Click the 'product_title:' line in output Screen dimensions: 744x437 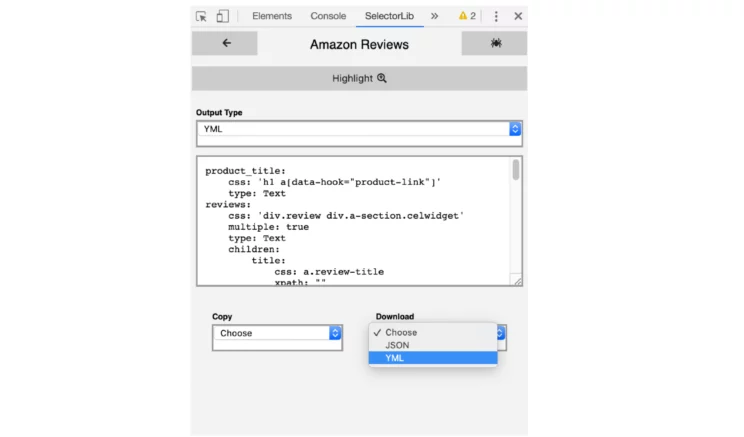point(245,171)
